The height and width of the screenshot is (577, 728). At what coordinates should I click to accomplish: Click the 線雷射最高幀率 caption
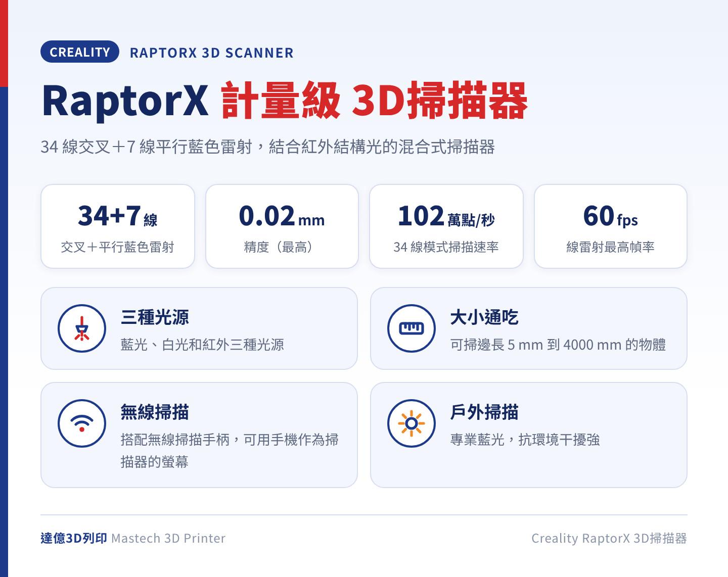[610, 247]
